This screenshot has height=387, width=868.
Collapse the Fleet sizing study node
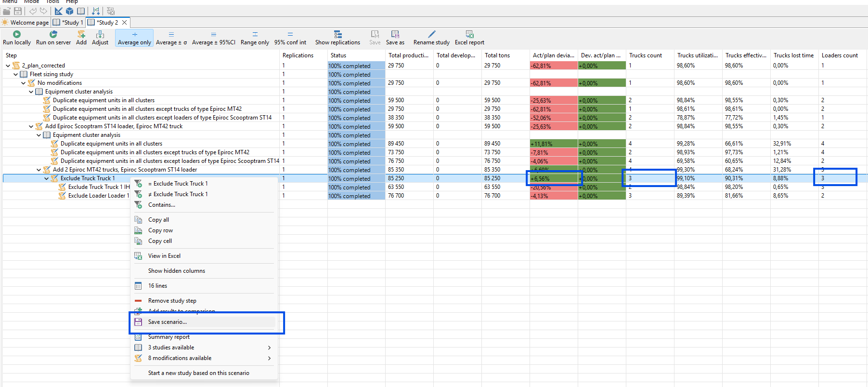(x=16, y=74)
